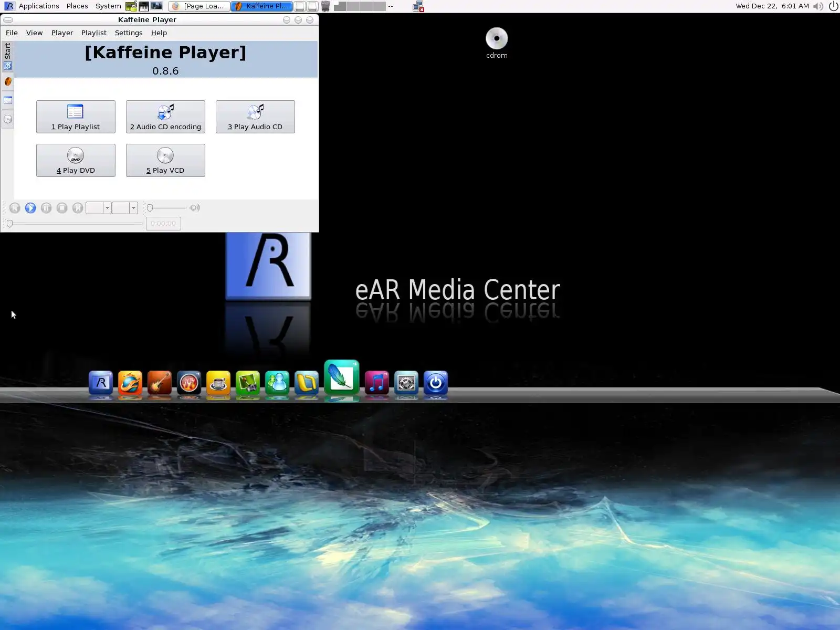Click the Play Playlist button
840x630 pixels.
pyautogui.click(x=76, y=117)
